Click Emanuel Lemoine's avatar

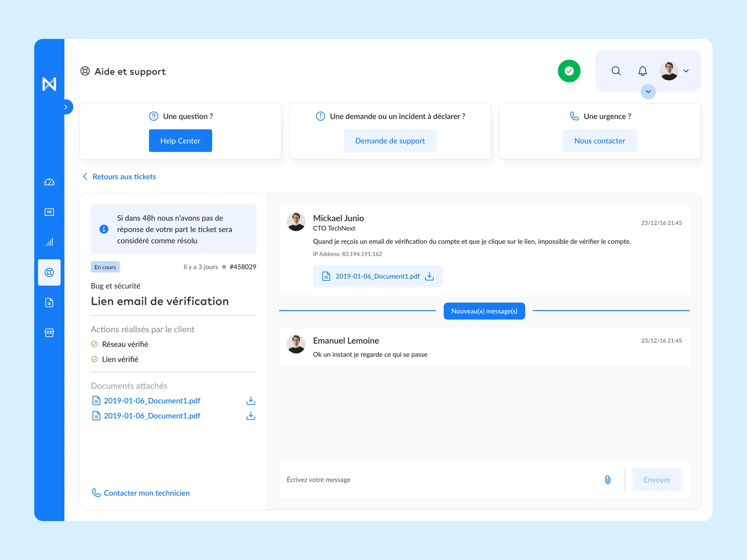coord(296,344)
